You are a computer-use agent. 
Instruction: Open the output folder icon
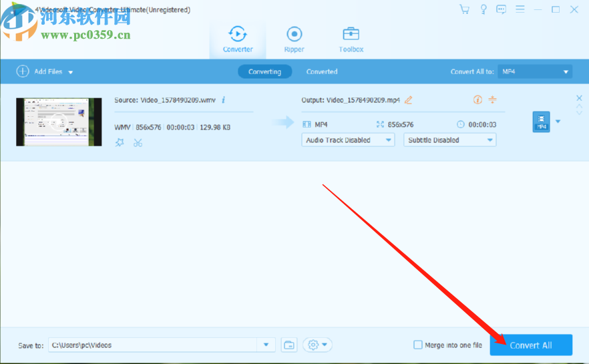pos(289,345)
